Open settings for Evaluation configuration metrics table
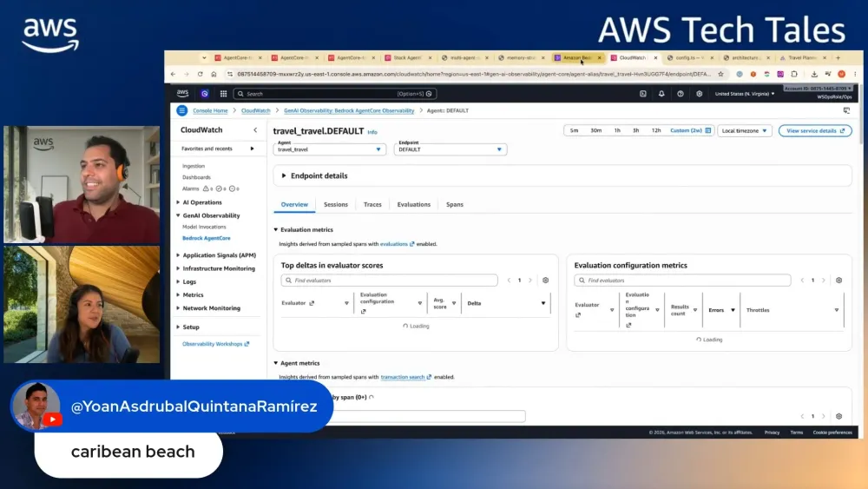868x489 pixels. point(838,281)
